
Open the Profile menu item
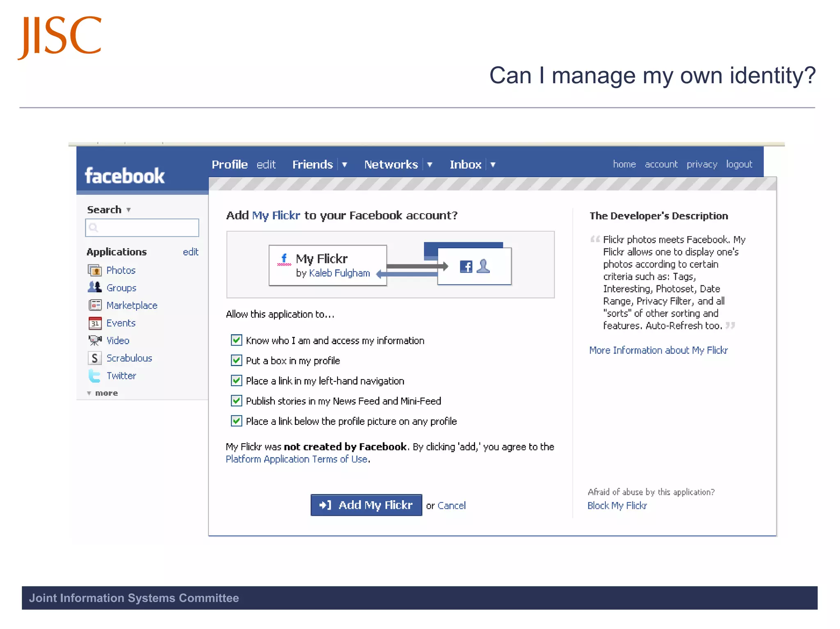coord(230,164)
